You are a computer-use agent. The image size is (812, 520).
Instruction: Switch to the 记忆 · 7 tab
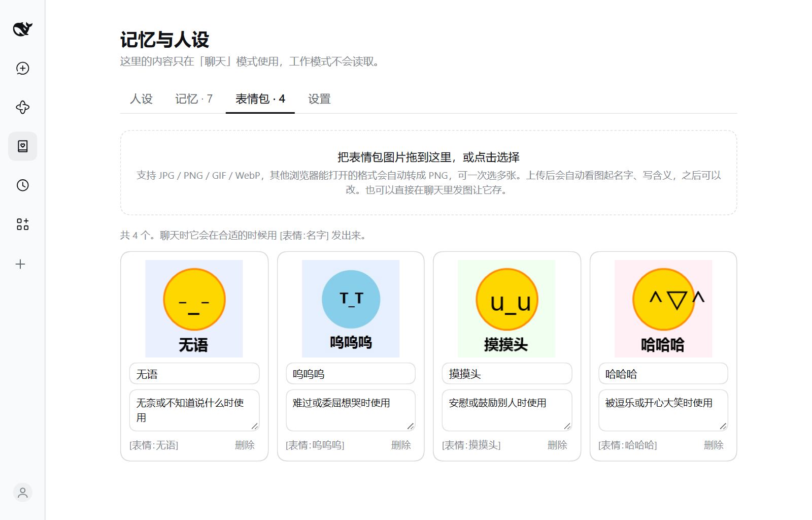[x=194, y=99]
